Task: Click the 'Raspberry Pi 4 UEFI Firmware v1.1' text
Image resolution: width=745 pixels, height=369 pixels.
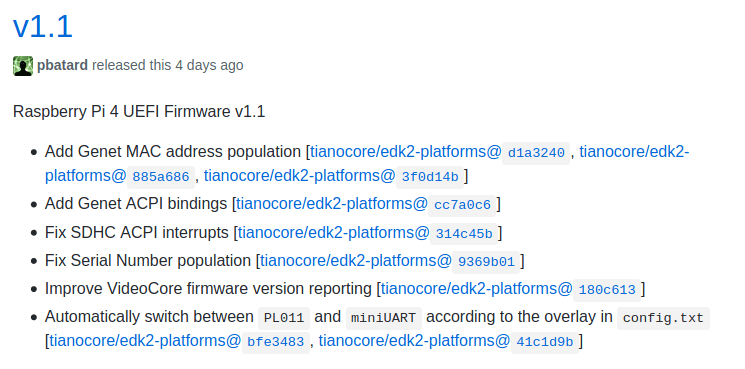Action: pos(139,112)
